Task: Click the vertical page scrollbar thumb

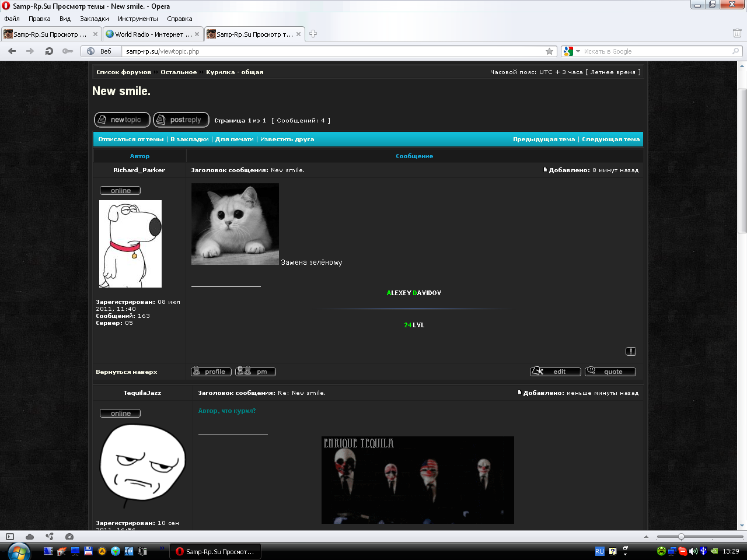Action: coord(742,161)
